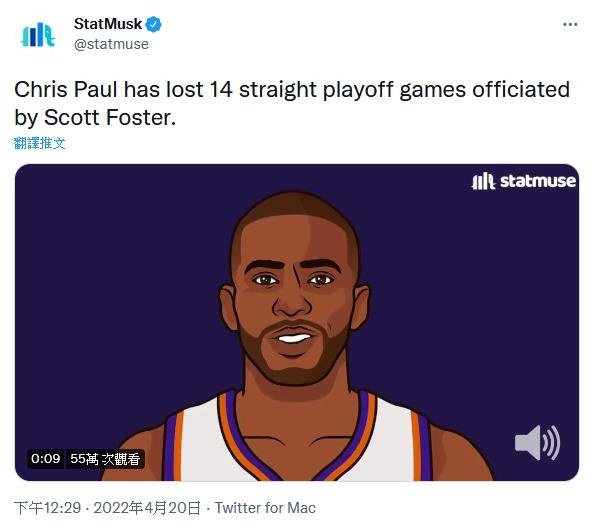The height and width of the screenshot is (532, 594).
Task: Open the Twitter for Mac source link
Action: (x=265, y=508)
